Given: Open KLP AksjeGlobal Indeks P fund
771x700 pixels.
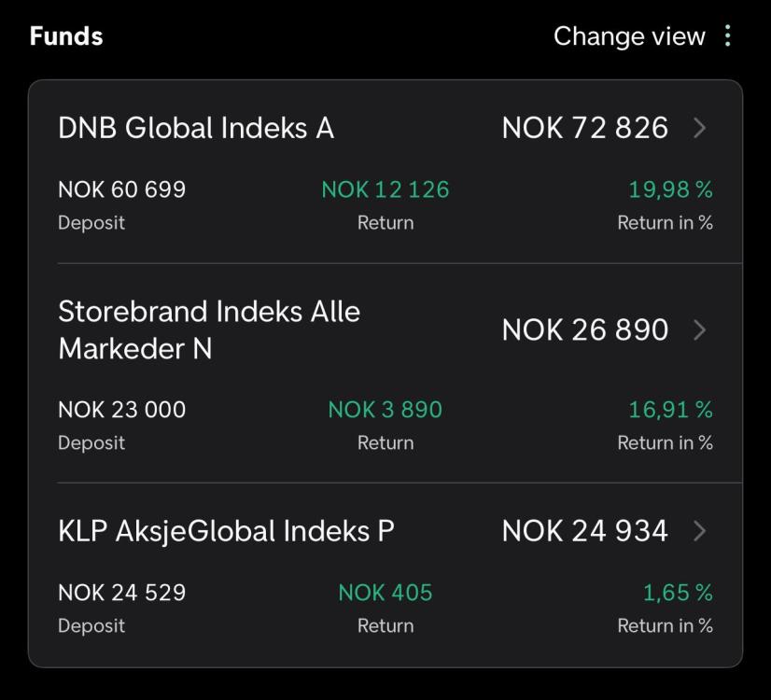Looking at the screenshot, I should coord(226,532).
